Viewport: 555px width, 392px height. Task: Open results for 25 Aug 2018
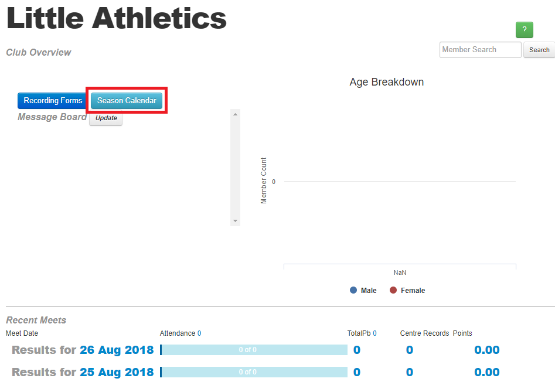[117, 372]
